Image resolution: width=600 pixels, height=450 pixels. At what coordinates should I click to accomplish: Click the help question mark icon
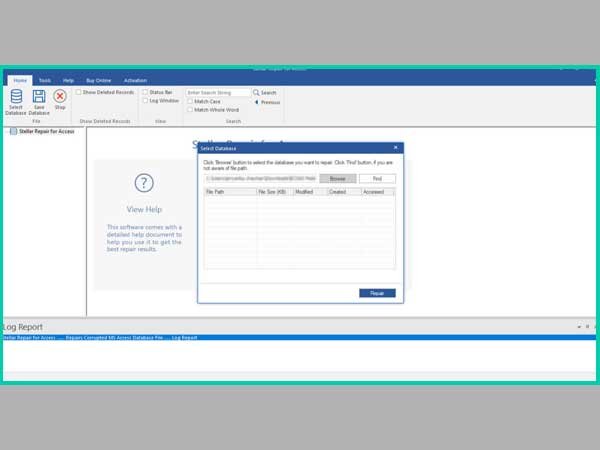click(x=144, y=183)
